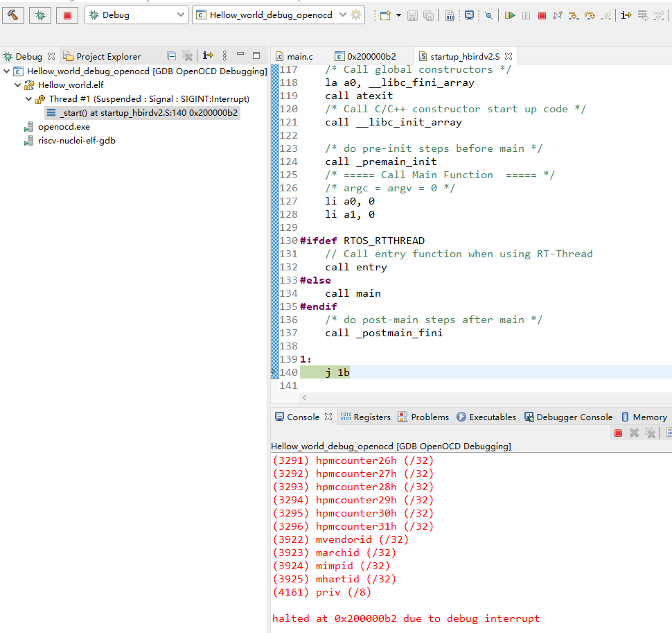The image size is (672, 633).
Task: Open the Registers tab
Action: click(x=366, y=417)
